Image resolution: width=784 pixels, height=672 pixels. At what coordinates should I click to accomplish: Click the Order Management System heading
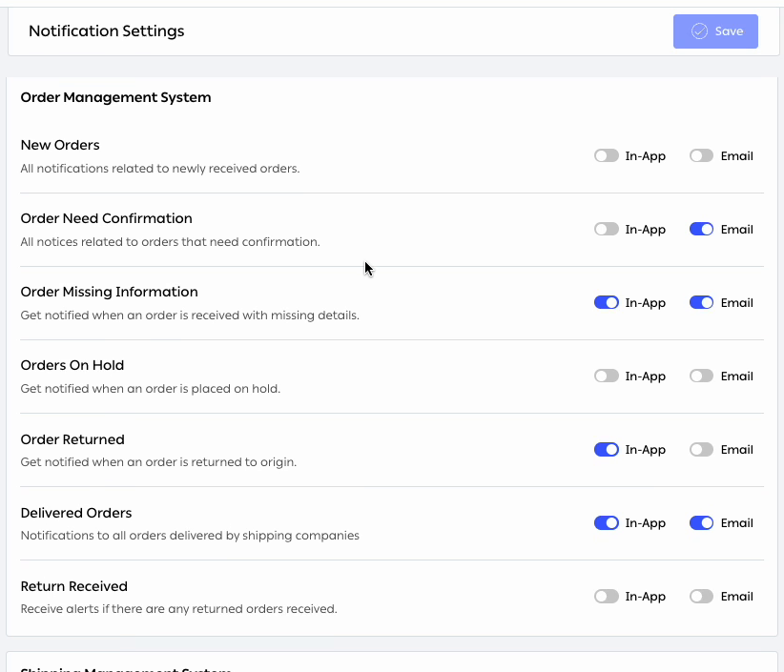pyautogui.click(x=115, y=97)
